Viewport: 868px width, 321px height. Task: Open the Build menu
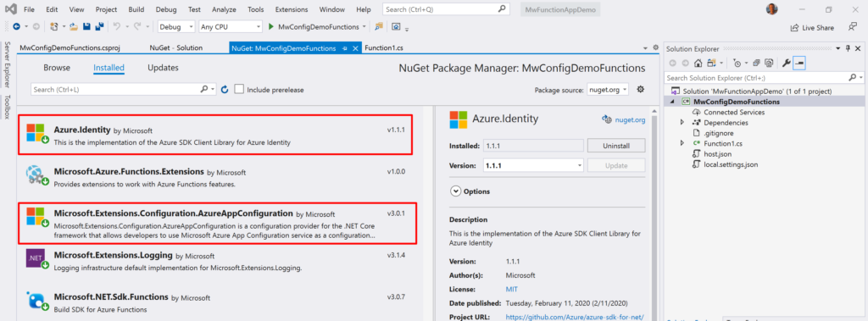click(x=136, y=9)
